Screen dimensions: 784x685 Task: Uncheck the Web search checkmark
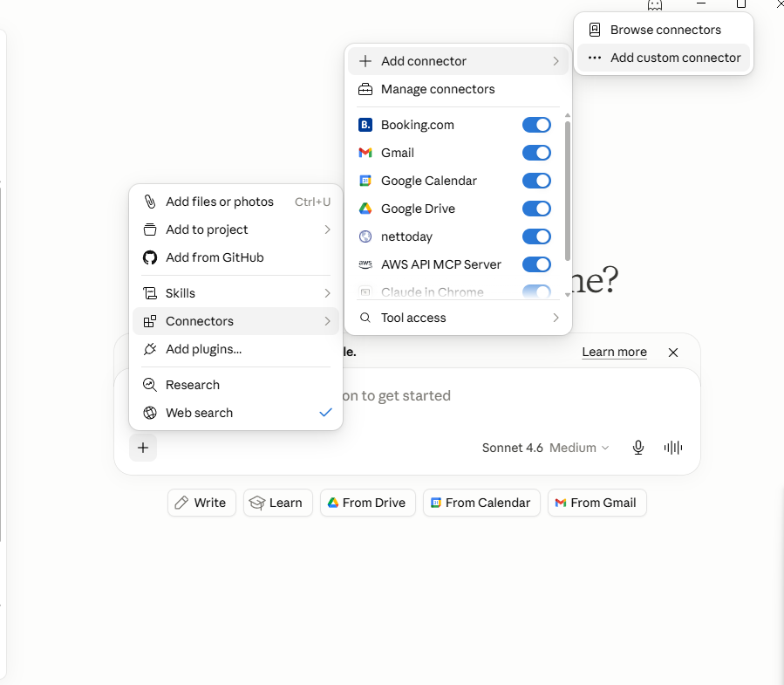point(325,412)
